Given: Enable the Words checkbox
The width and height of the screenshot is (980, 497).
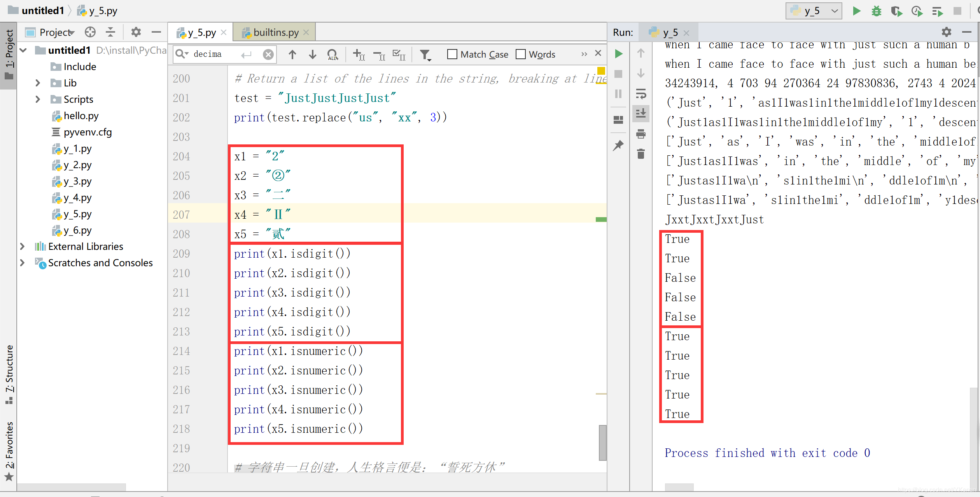Looking at the screenshot, I should (520, 54).
